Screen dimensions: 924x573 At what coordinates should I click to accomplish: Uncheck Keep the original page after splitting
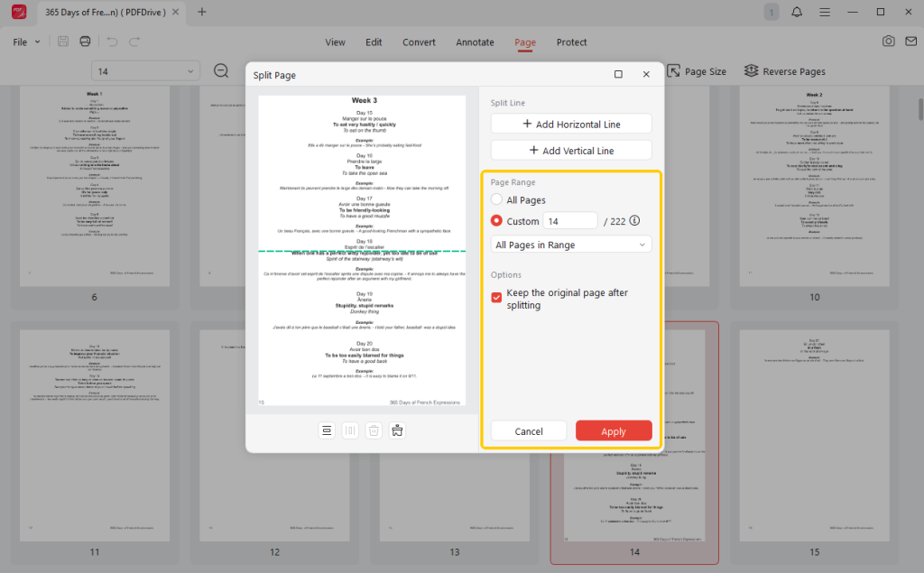[x=497, y=298]
